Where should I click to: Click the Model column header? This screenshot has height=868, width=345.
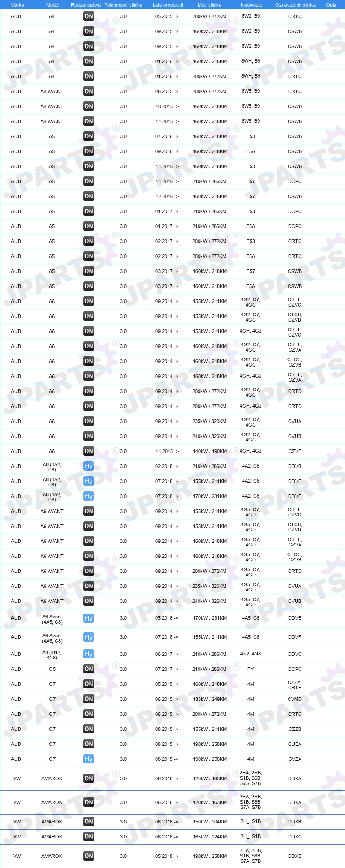[x=53, y=5]
